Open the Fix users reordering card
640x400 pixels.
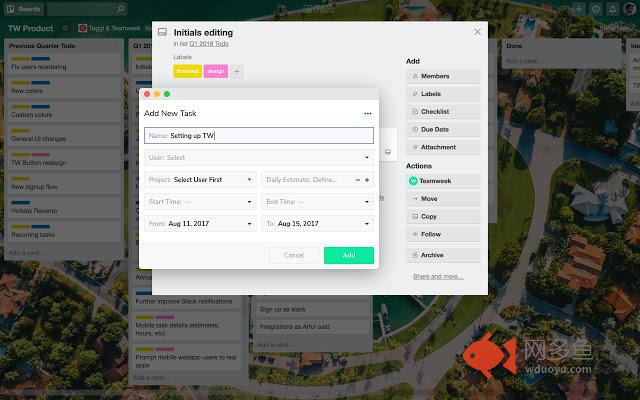pyautogui.click(x=64, y=64)
